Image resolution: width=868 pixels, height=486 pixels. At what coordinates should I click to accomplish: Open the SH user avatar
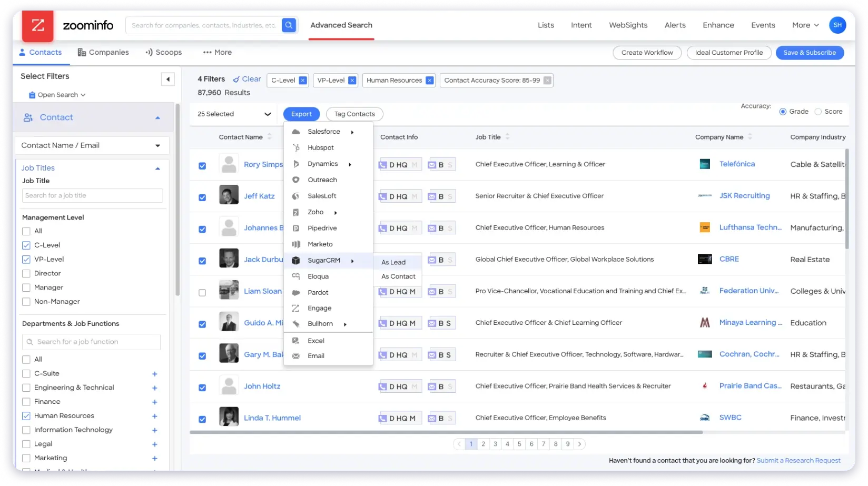[x=837, y=25]
